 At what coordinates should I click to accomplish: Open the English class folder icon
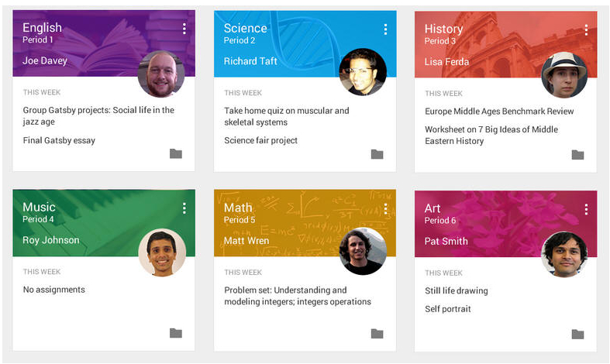(176, 153)
